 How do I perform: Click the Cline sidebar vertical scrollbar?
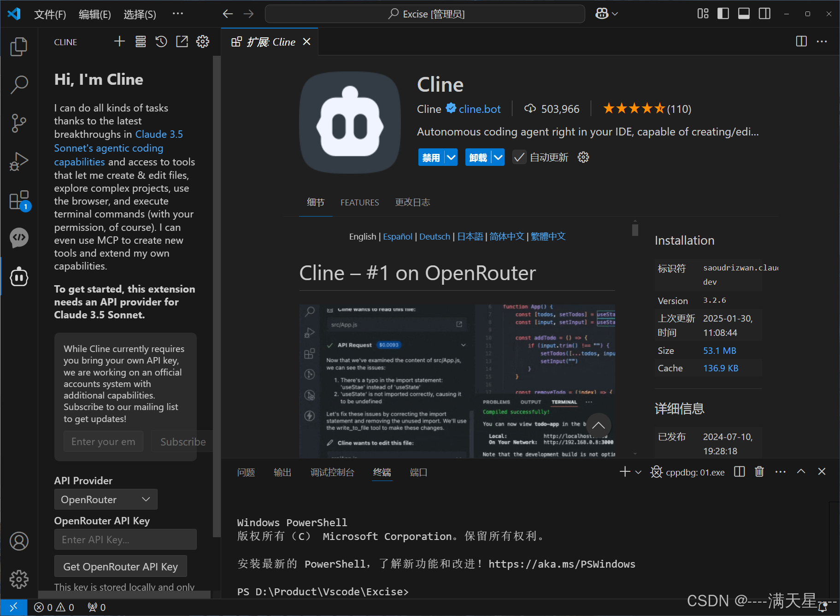click(x=216, y=297)
